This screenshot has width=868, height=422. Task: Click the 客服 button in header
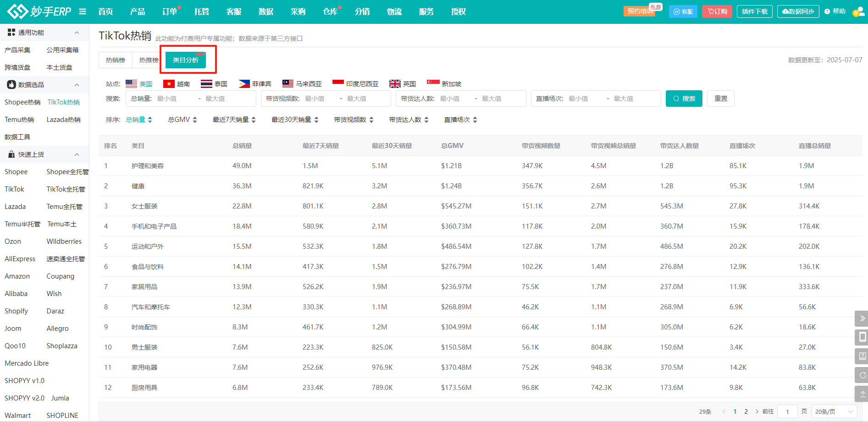[x=683, y=11]
